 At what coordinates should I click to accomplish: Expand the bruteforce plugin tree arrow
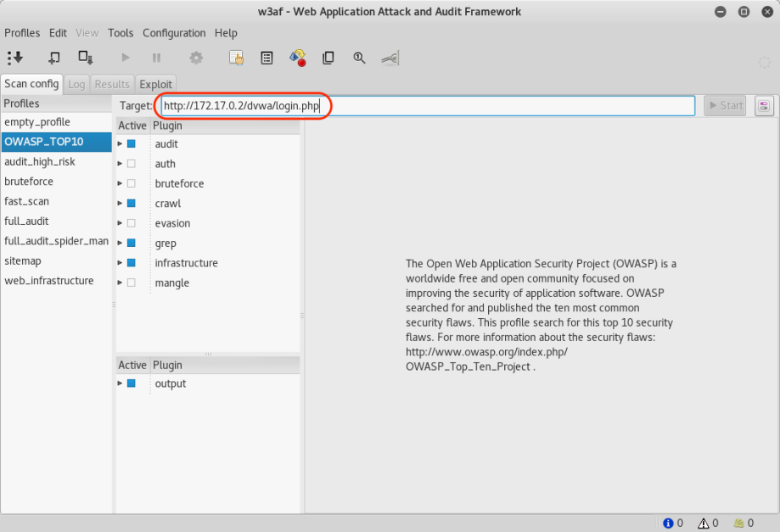tap(120, 183)
